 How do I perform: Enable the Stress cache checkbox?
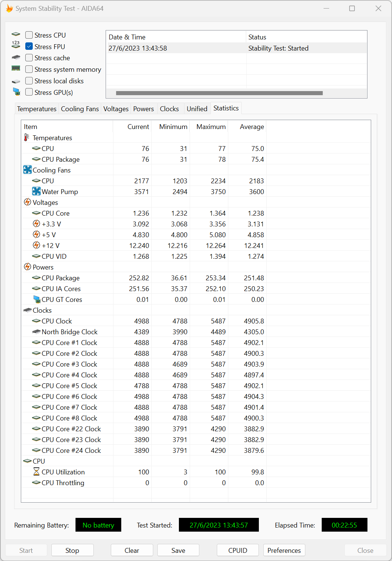(29, 58)
